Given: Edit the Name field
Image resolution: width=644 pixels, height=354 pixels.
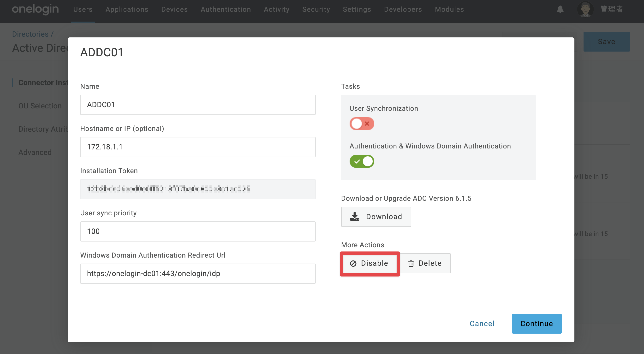Looking at the screenshot, I should [x=198, y=105].
